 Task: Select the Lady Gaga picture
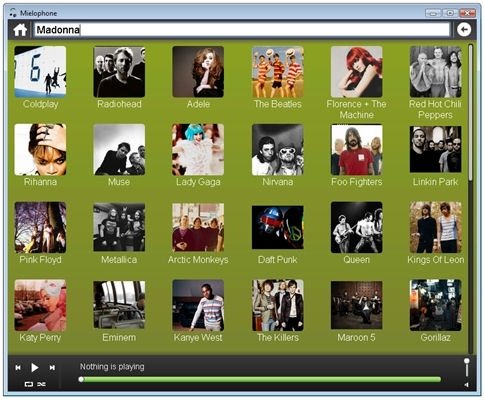pos(198,150)
